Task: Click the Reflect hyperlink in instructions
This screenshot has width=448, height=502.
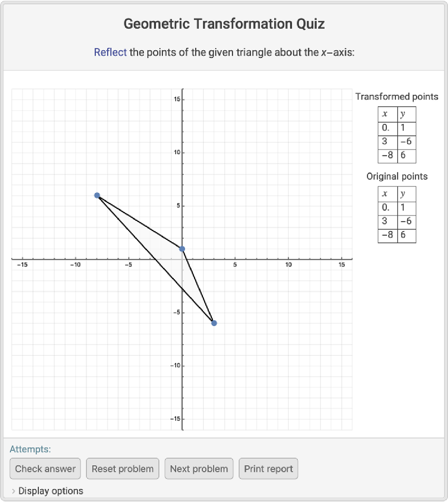Action: pos(110,52)
